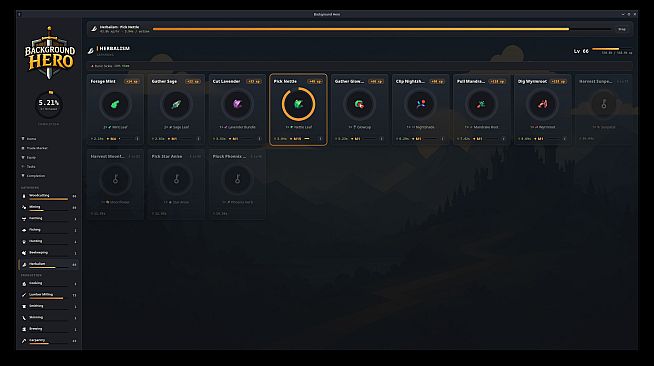Click the Dig Wyrmroot xp badge
Image resolution: width=654 pixels, height=366 pixels.
pos(558,81)
